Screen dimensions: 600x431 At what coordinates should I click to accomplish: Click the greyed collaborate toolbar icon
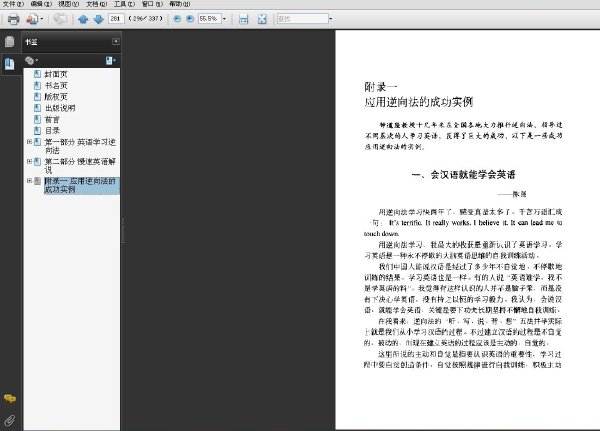(x=60, y=19)
